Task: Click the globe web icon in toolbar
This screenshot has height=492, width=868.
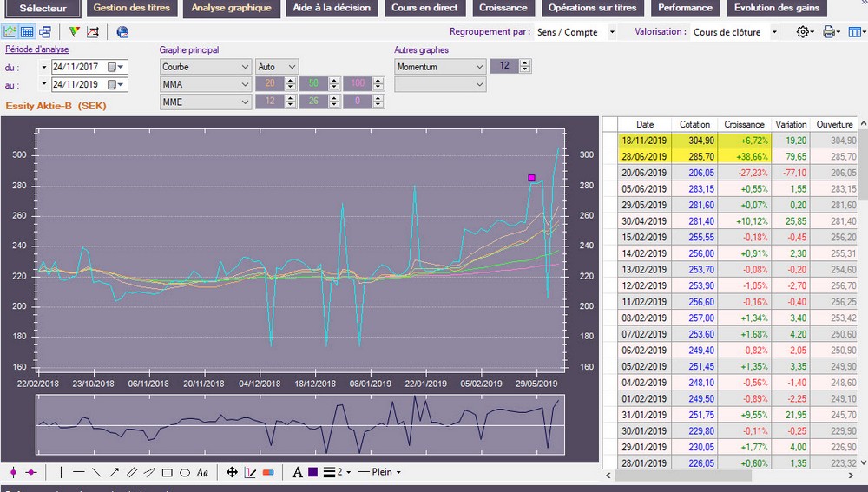Action: tap(122, 32)
